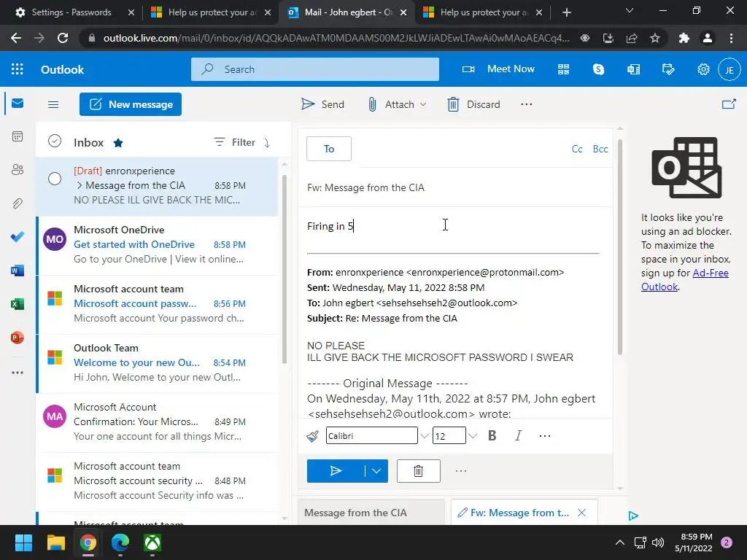Image resolution: width=747 pixels, height=560 pixels.
Task: Collapse the folder pane hamburger menu
Action: point(53,104)
